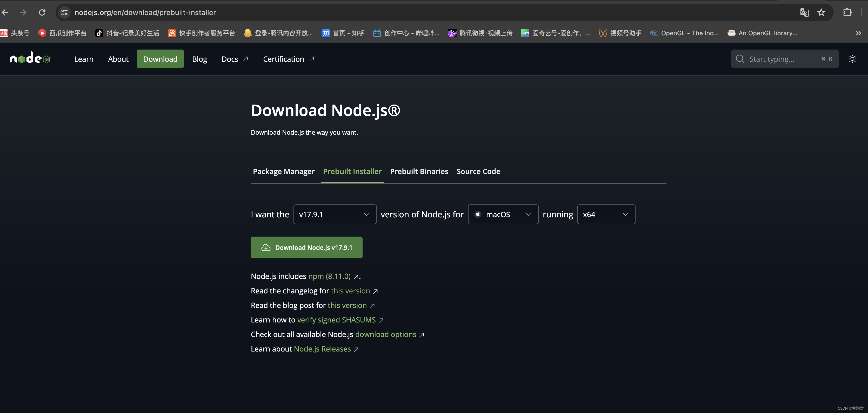Image resolution: width=868 pixels, height=413 pixels.
Task: Reload the page with refresh icon
Action: click(x=42, y=12)
